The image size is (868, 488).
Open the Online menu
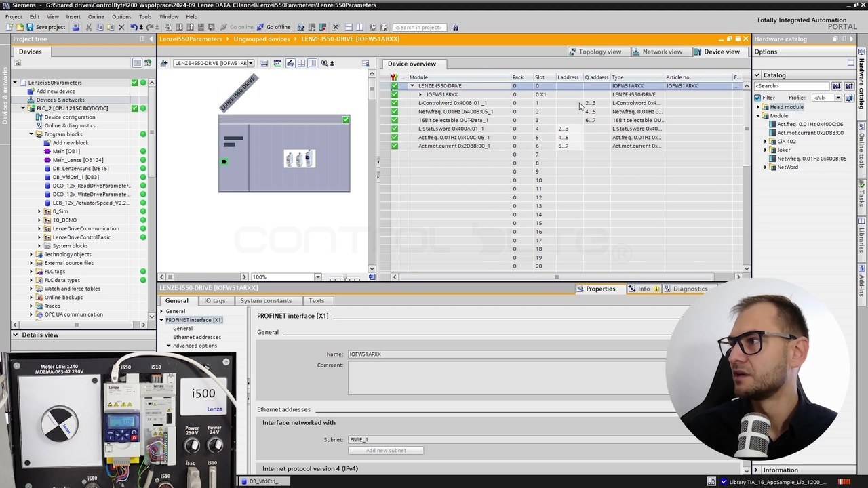pyautogui.click(x=96, y=17)
